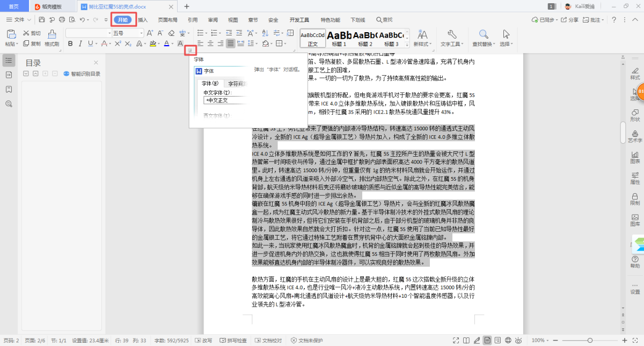Image resolution: width=644 pixels, height=346 pixels.
Task: Toggle justified alignment button
Action: click(230, 43)
